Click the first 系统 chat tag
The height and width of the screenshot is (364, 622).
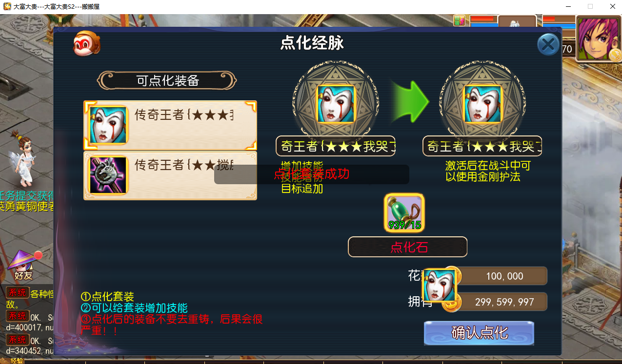[18, 292]
